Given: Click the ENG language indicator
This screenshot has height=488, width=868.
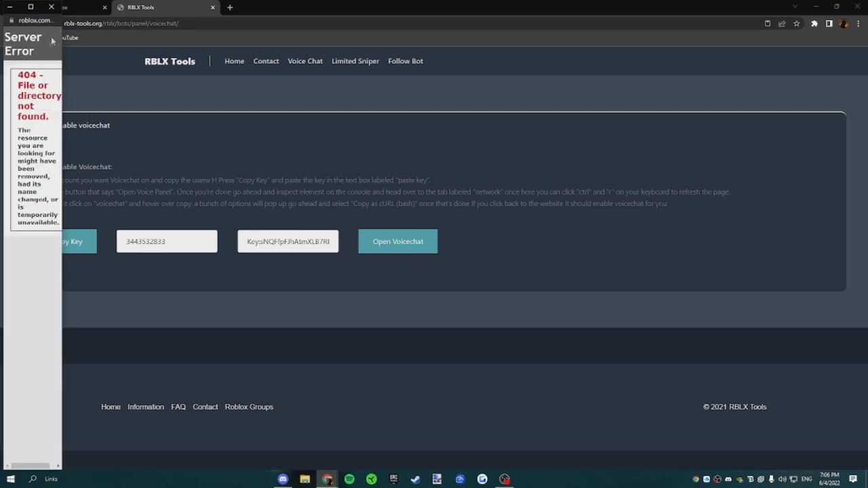Looking at the screenshot, I should pos(806,479).
